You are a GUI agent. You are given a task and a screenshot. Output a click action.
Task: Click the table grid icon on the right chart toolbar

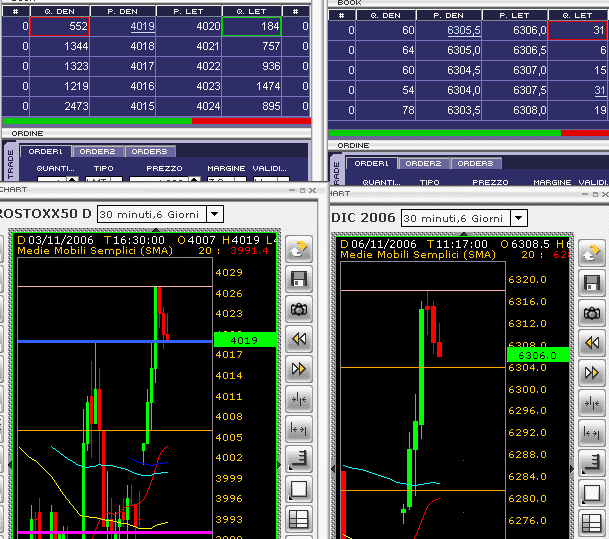tap(592, 519)
